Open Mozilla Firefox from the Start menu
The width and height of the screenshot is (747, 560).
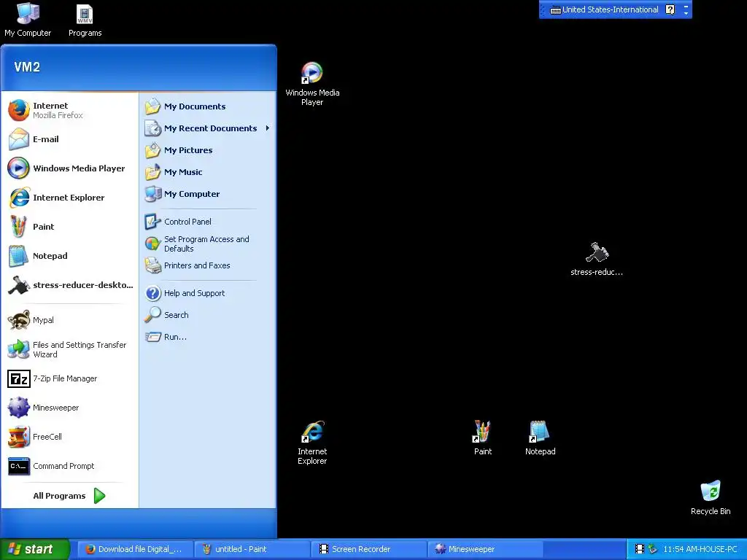click(x=69, y=111)
